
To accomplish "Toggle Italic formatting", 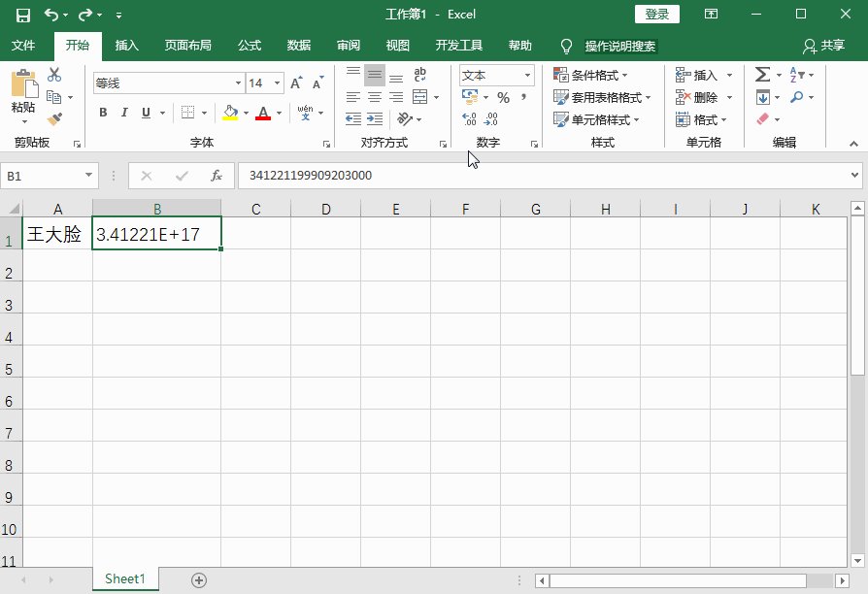I will (124, 113).
